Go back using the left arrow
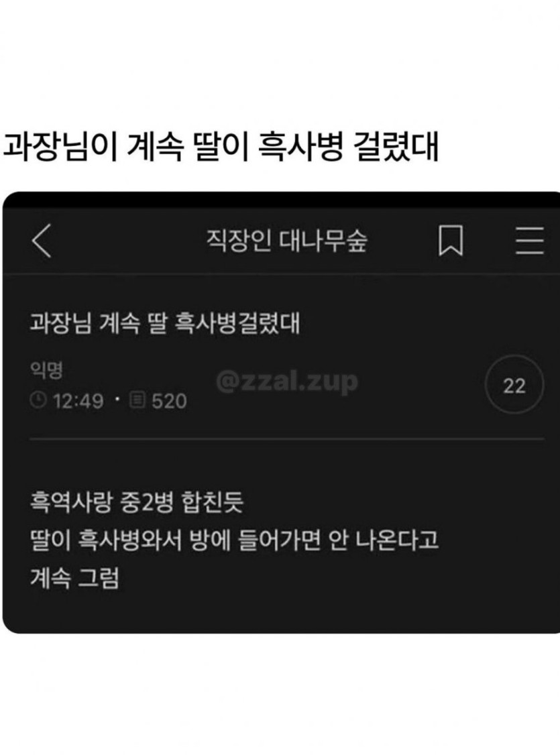Image resolution: width=560 pixels, height=755 pixels. pos(42,240)
